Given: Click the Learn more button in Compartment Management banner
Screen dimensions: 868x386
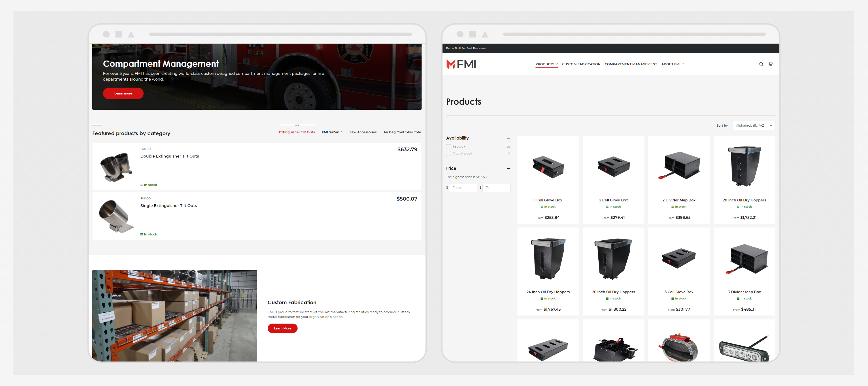Looking at the screenshot, I should 123,93.
